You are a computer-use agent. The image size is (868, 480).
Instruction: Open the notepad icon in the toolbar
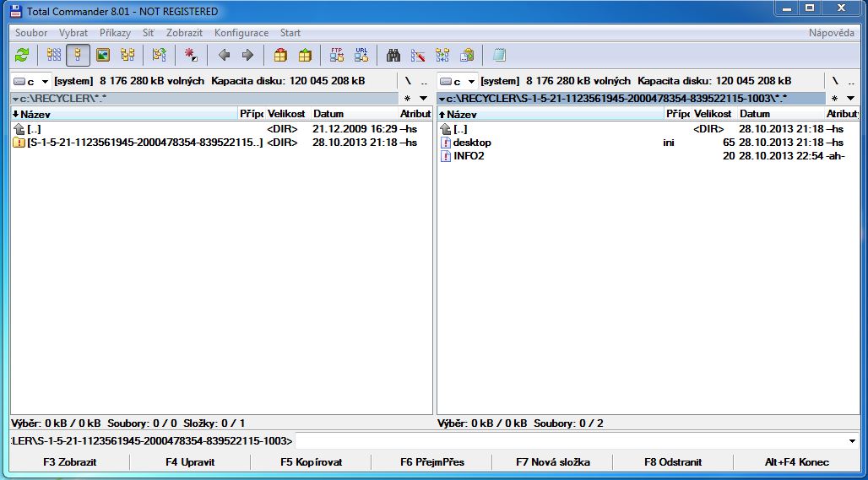(x=499, y=55)
